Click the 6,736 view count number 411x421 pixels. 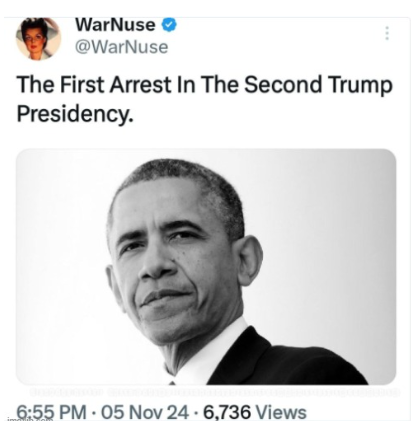pyautogui.click(x=227, y=412)
